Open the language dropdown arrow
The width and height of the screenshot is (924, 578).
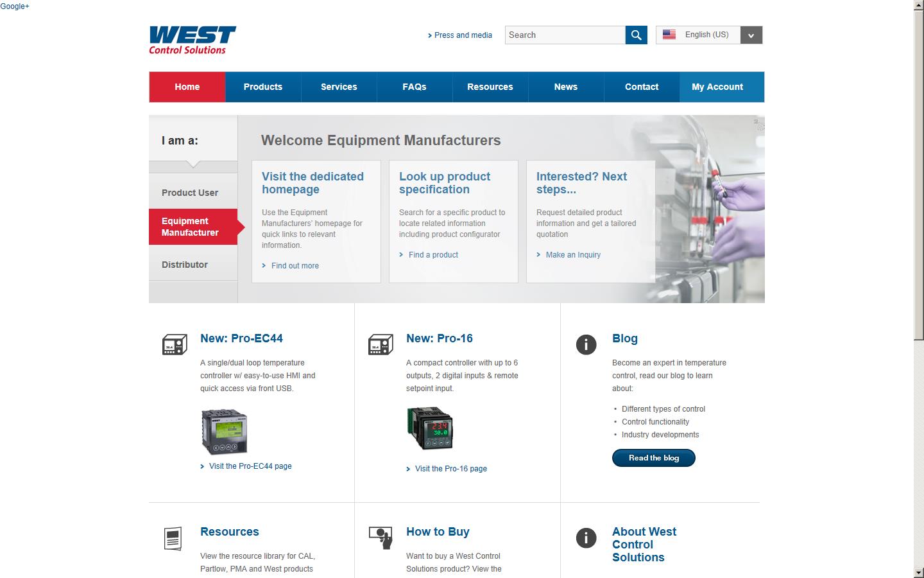[751, 35]
